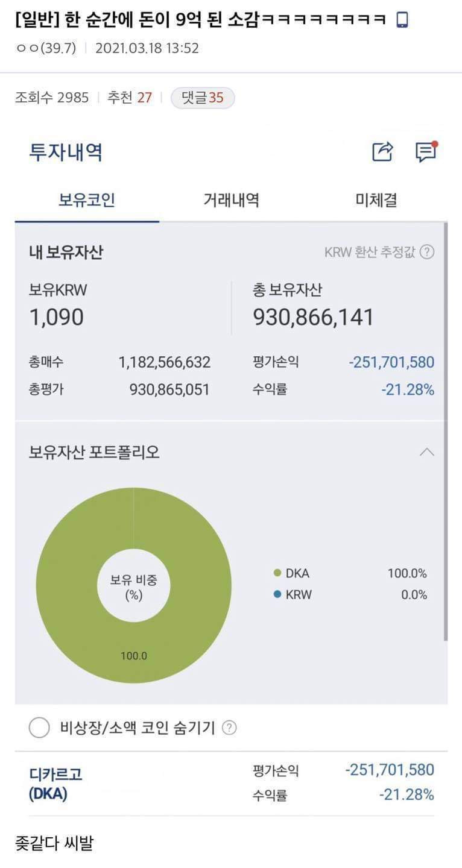Tap the mobile phone icon in title

point(402,20)
